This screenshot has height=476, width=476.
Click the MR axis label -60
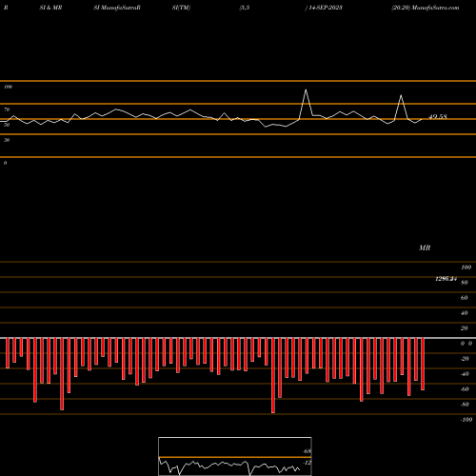[465, 389]
